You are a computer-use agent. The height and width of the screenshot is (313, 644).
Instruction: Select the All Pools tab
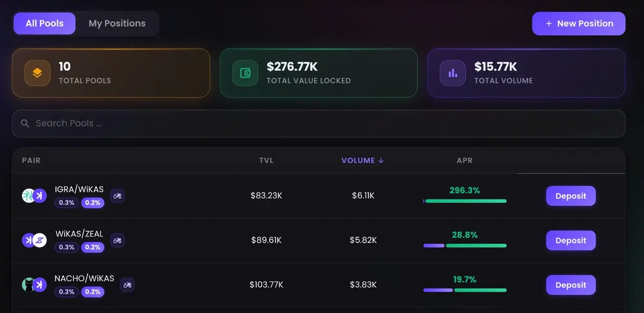point(45,24)
